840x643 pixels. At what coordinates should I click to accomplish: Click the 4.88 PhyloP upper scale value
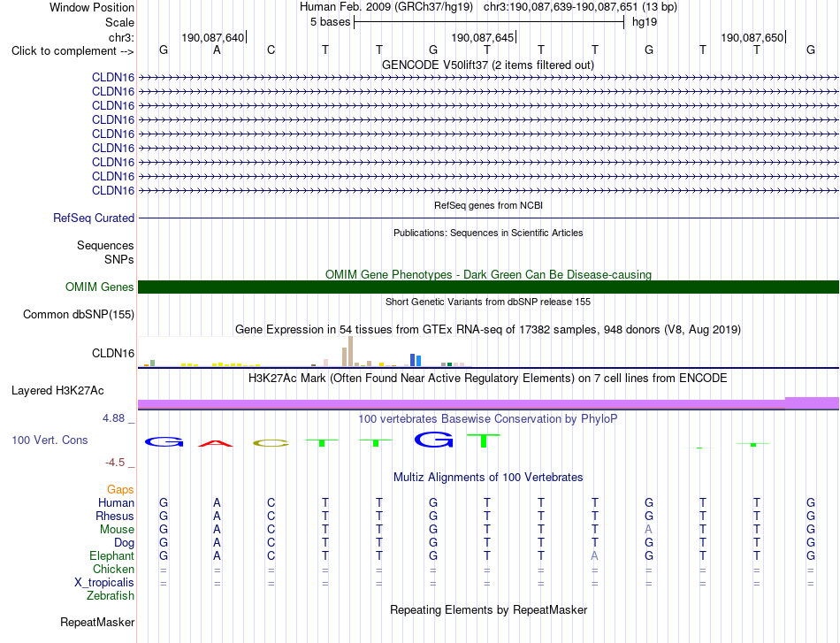click(x=113, y=418)
